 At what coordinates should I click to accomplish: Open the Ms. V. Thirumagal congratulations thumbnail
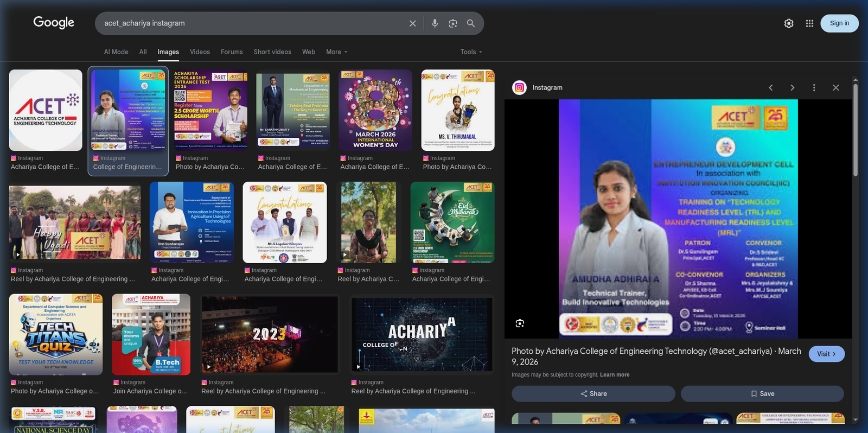(x=458, y=110)
